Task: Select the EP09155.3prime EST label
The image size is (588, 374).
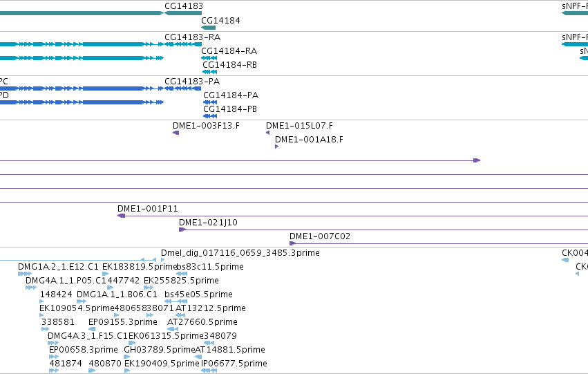Action: click(x=123, y=322)
